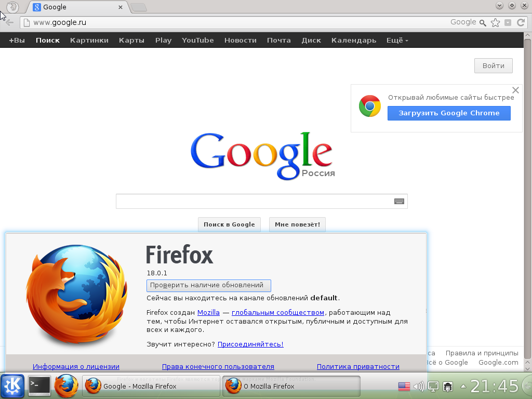Click the display icon in the system tray
This screenshot has width=532, height=399.
pyautogui.click(x=433, y=387)
